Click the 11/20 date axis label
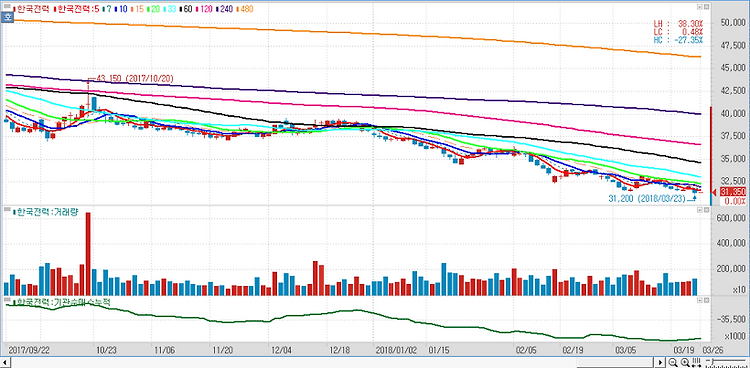Screen dimensions: 750x368 click(x=222, y=349)
